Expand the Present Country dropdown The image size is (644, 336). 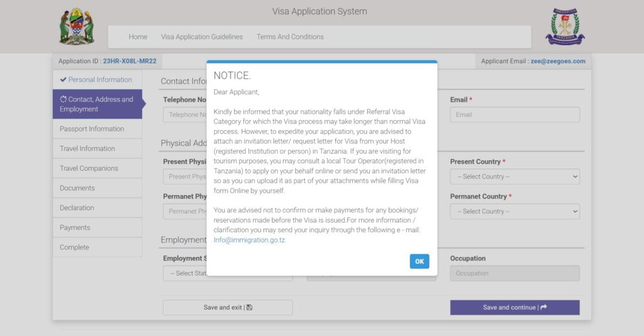pyautogui.click(x=514, y=176)
